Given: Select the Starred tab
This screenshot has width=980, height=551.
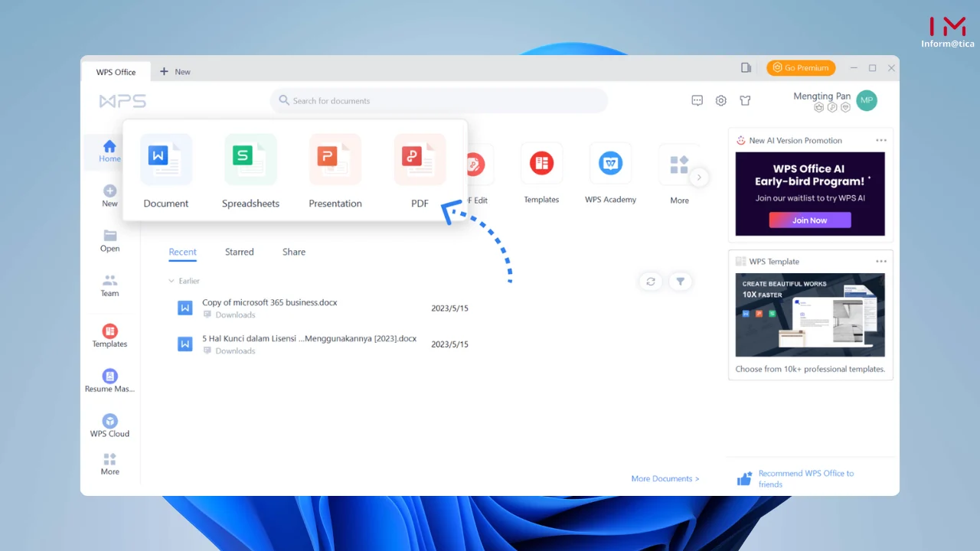Looking at the screenshot, I should point(239,252).
